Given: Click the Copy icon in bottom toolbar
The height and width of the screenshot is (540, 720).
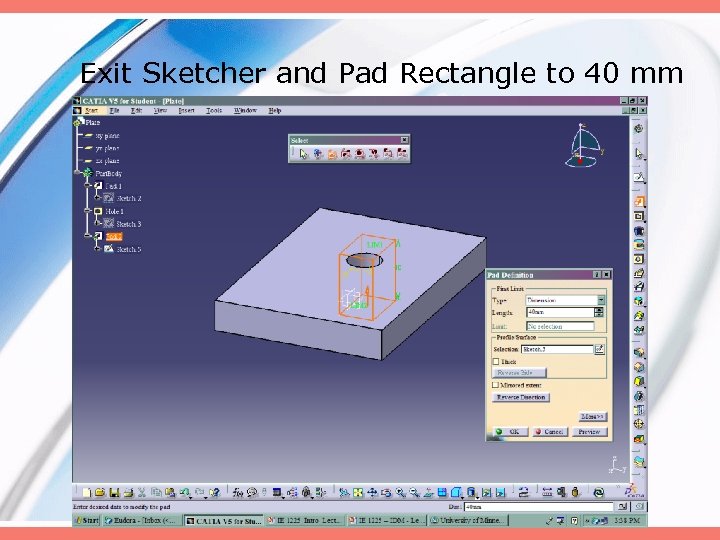Looking at the screenshot, I should (156, 493).
